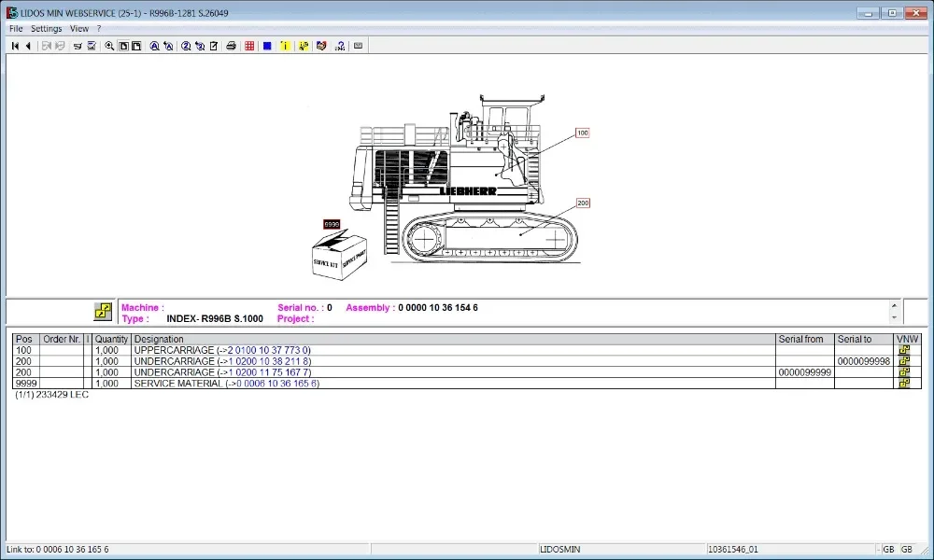This screenshot has width=934, height=560.
Task: Click the yellow information icon
Action: [x=285, y=46]
